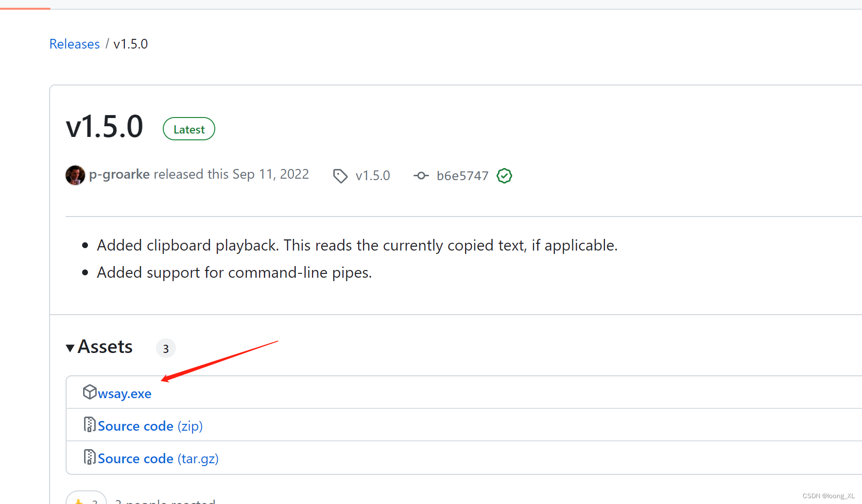The height and width of the screenshot is (504, 862).
Task: Collapse the Assets section triangle
Action: pos(70,348)
